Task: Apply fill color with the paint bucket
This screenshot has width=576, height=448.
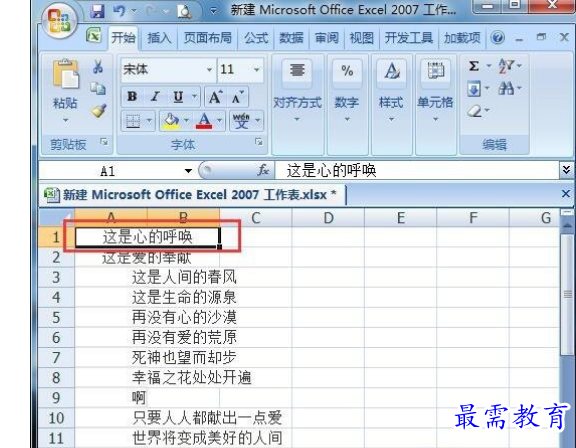Action: [172, 121]
